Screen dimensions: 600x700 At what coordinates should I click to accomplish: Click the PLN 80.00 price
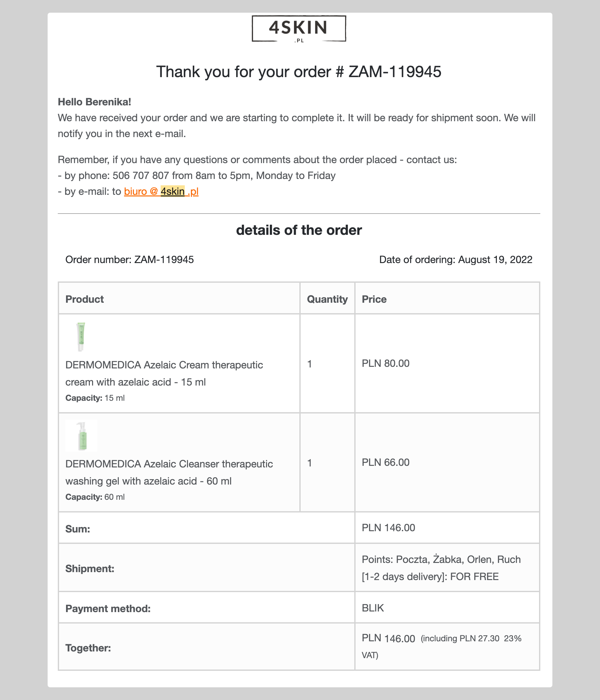click(386, 363)
